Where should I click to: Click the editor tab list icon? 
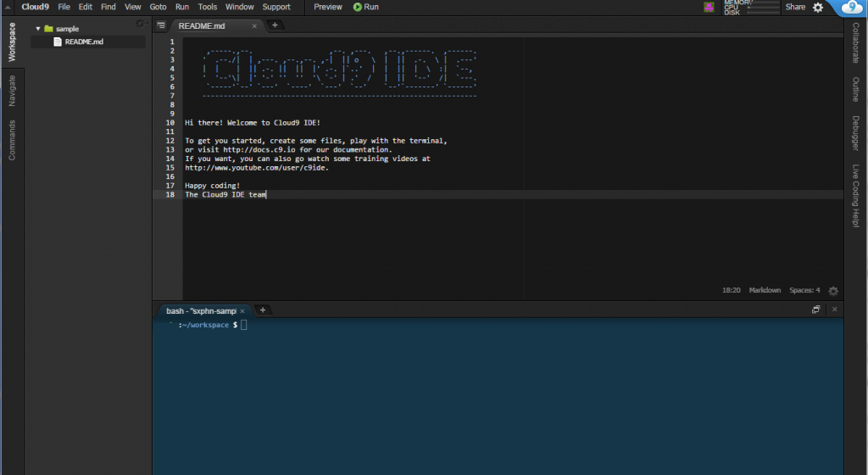(x=161, y=25)
